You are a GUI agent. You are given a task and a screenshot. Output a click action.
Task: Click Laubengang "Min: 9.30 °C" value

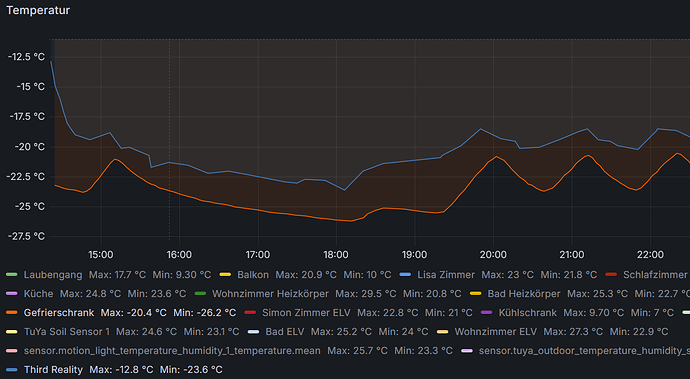click(182, 275)
